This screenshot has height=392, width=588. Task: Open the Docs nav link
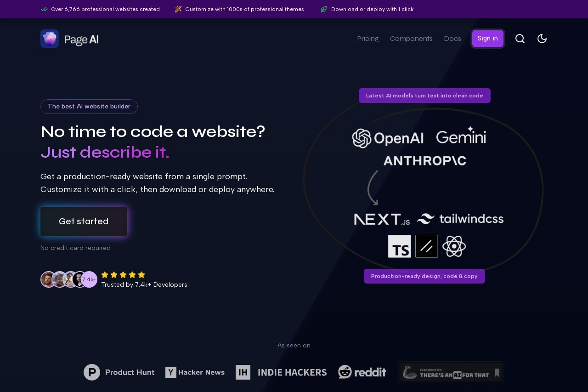pyautogui.click(x=452, y=39)
